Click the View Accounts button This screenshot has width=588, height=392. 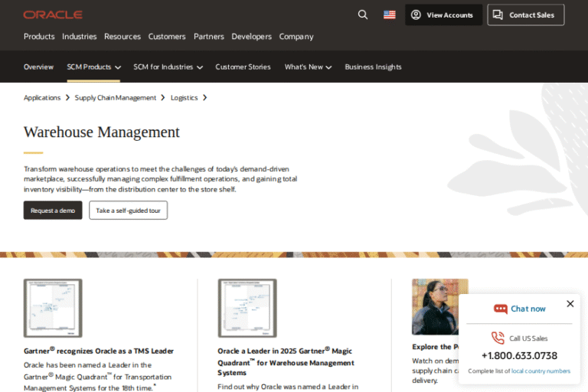coord(443,15)
